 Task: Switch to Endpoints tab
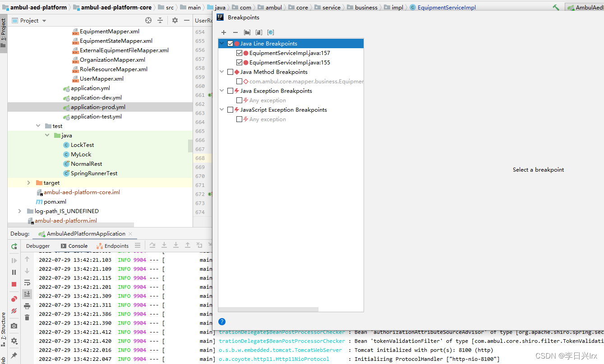pyautogui.click(x=113, y=246)
